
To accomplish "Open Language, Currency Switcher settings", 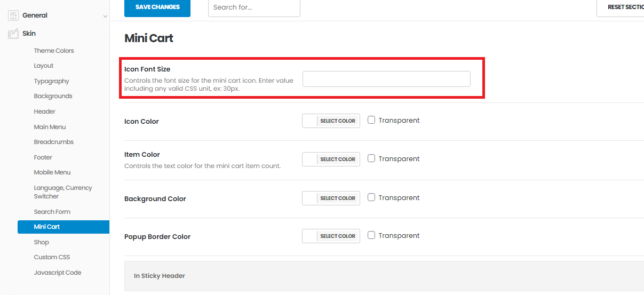I will 63,192.
